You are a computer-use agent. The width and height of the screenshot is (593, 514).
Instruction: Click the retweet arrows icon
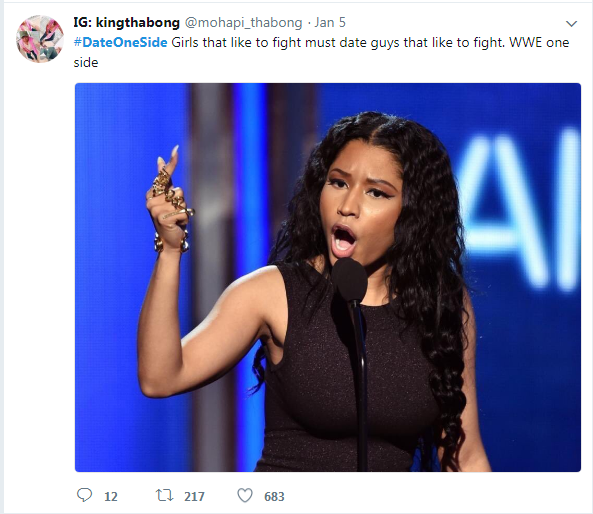165,495
